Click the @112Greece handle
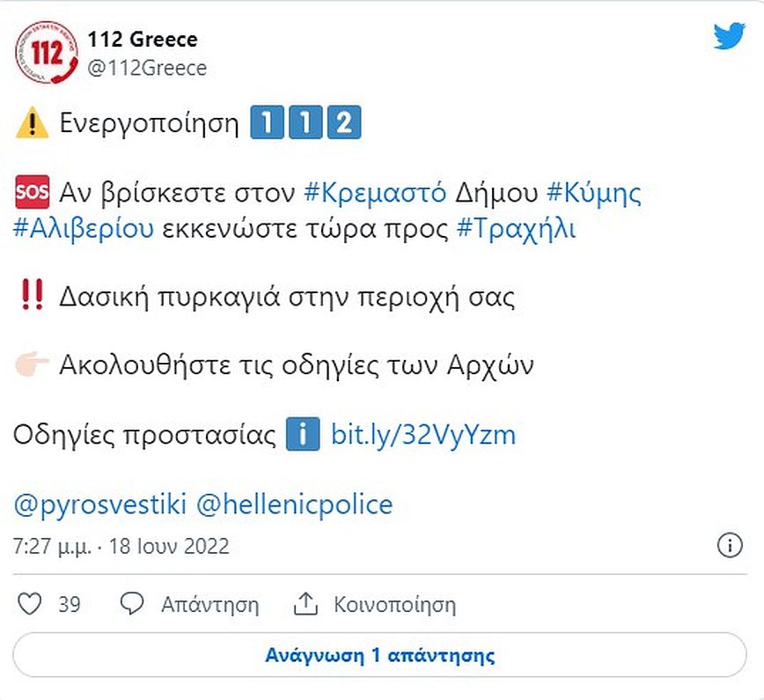764x700 pixels. [x=146, y=68]
